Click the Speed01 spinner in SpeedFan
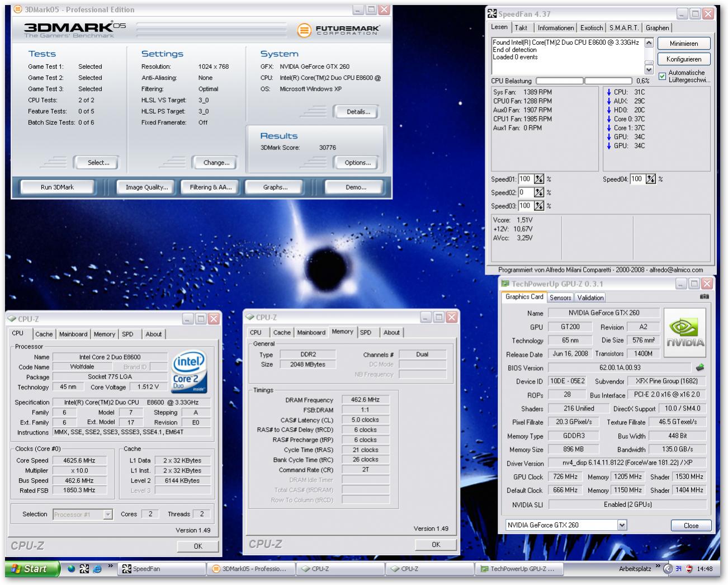This screenshot has width=728, height=585. tap(538, 179)
